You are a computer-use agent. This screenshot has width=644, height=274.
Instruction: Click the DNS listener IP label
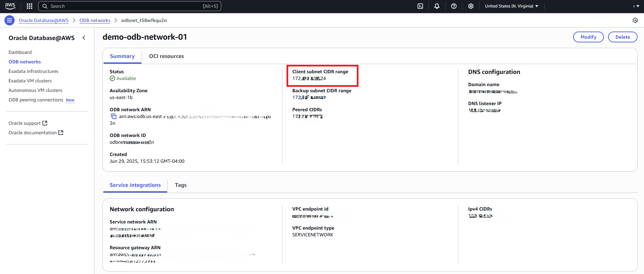(x=485, y=103)
